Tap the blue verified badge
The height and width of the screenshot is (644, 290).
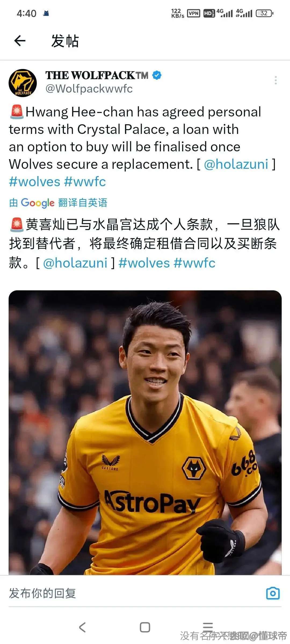coord(157,75)
